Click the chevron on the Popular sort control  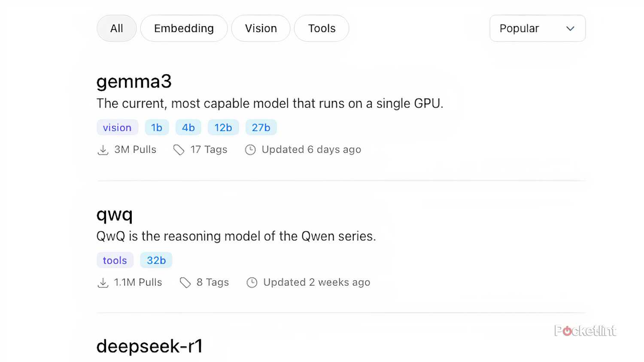pyautogui.click(x=570, y=28)
